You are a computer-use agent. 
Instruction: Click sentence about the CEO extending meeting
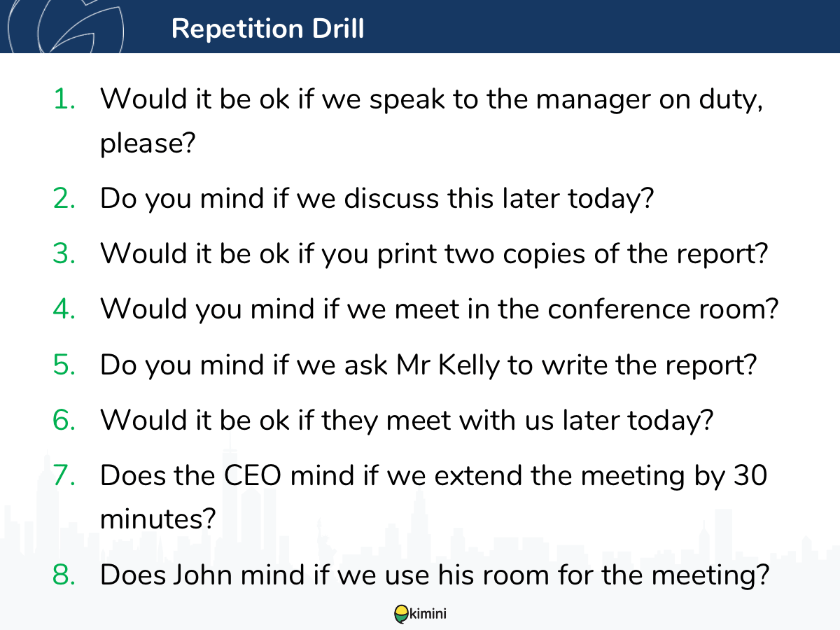(434, 497)
